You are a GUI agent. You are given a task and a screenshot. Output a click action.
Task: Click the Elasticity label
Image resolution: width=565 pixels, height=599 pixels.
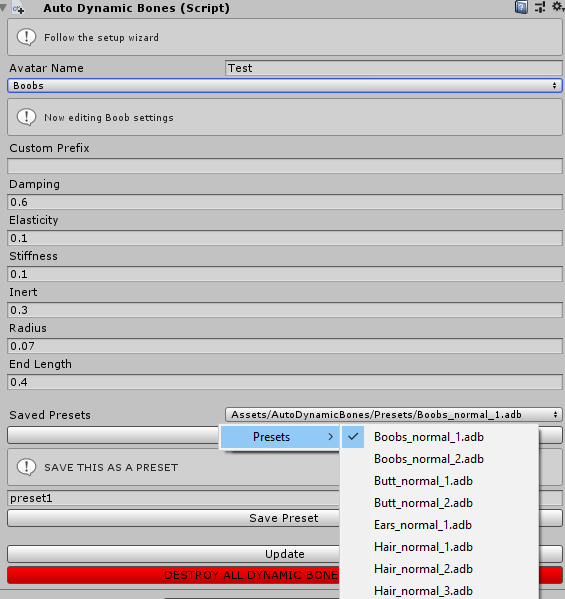34,220
